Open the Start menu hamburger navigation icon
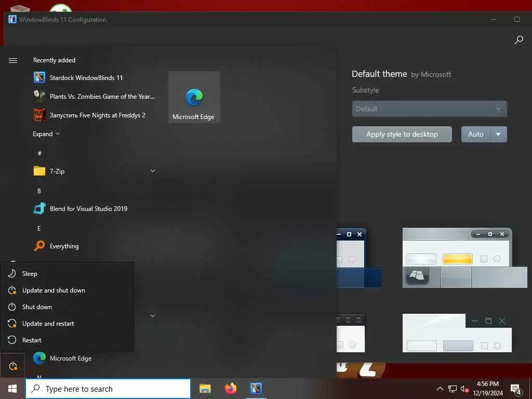Viewport: 532px width, 399px height. pos(13,60)
